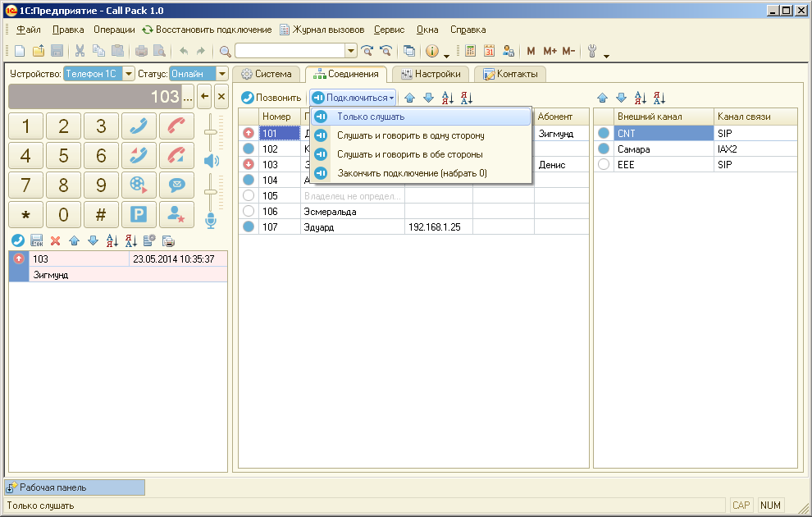Choose 'Только слушать' from the menu
The image size is (812, 517).
[371, 117]
